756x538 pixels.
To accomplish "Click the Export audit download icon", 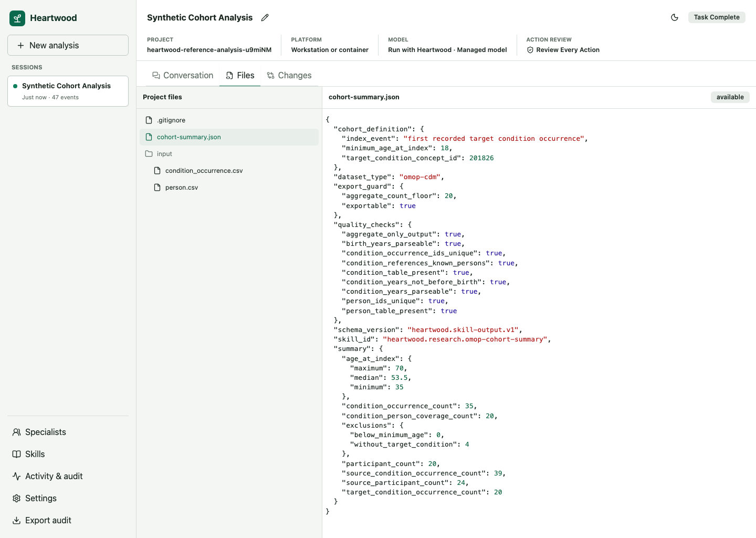I will [17, 520].
